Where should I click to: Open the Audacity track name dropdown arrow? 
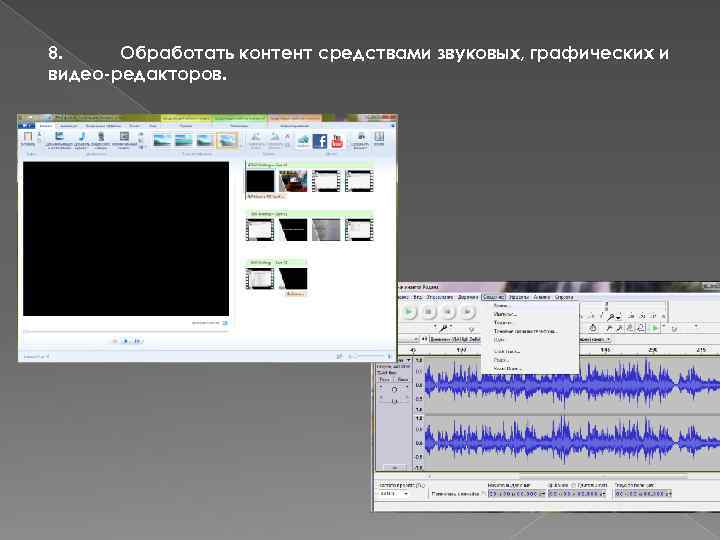(408, 360)
